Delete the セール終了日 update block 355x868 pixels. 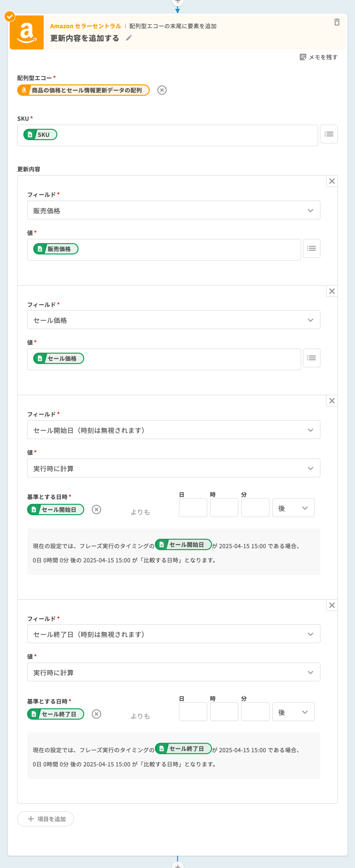tap(332, 606)
